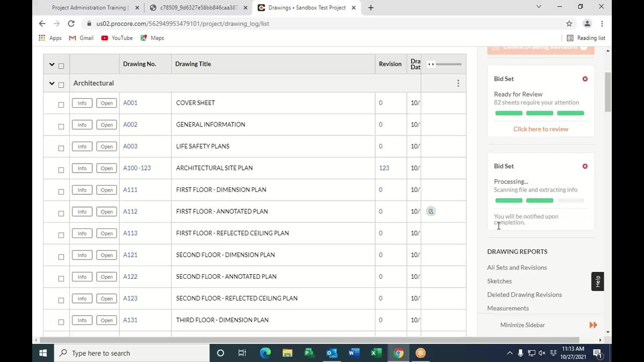Open a new browser tab with plus icon
This screenshot has width=644, height=362.
tap(371, 8)
